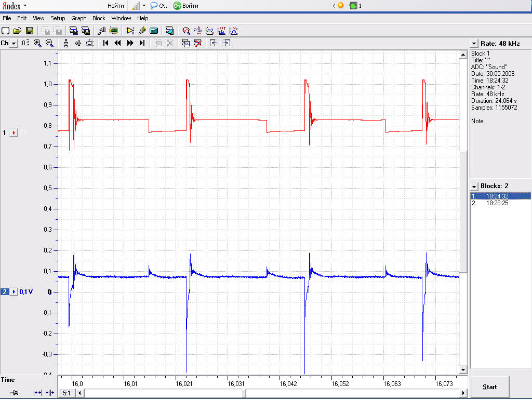
Task: Select the yellow marker pen tool
Action: [x=142, y=31]
